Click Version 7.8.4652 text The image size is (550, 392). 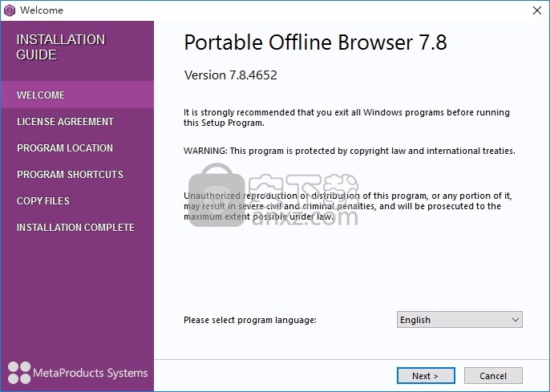(x=231, y=75)
